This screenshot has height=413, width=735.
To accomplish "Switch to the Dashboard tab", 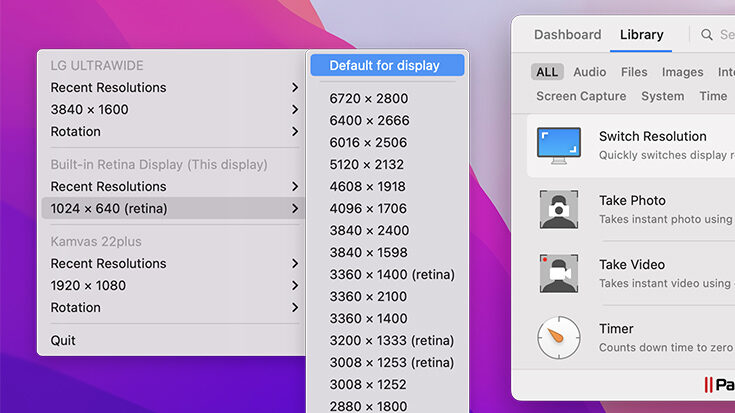I will pos(567,35).
